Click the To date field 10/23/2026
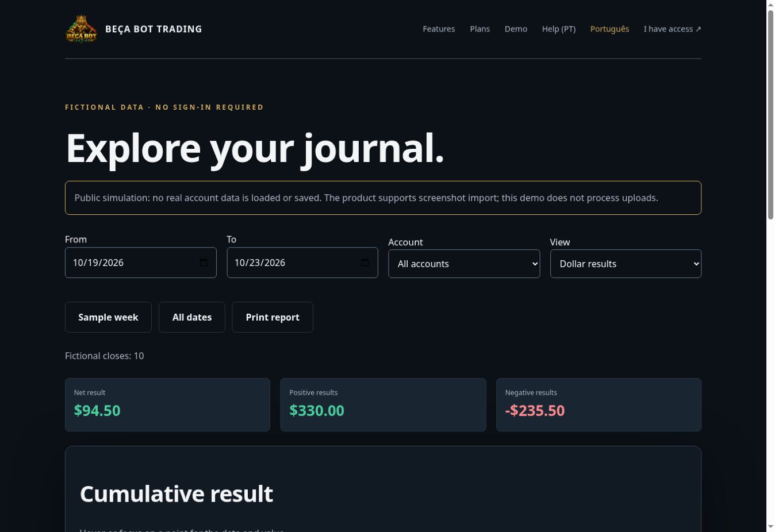The image size is (775, 532). tap(302, 263)
